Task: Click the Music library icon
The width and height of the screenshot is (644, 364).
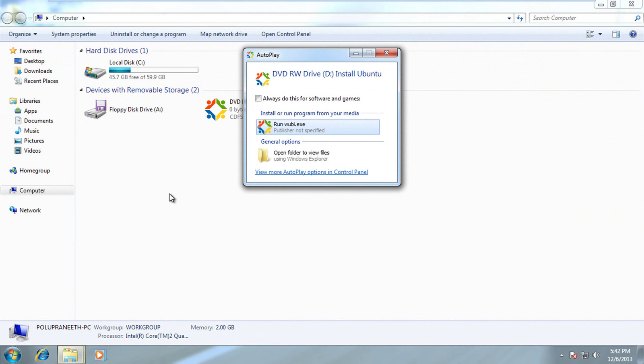Action: [18, 130]
